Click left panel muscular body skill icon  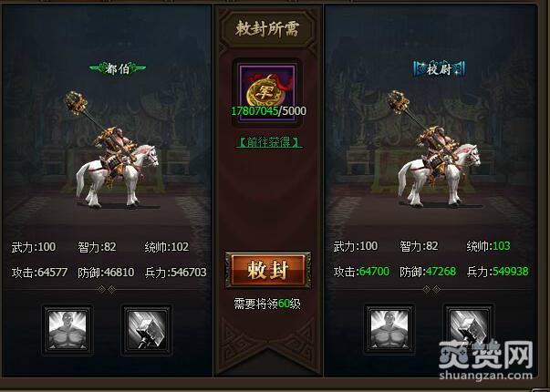67,330
